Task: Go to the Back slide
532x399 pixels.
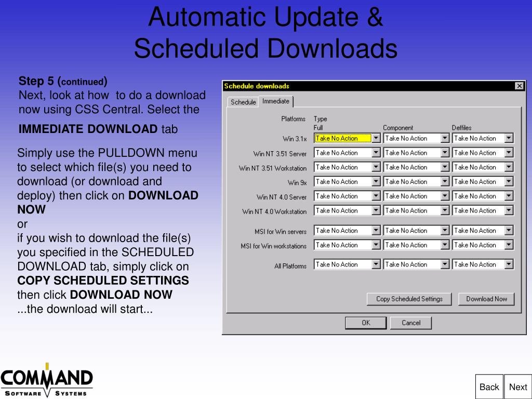Action: (x=489, y=387)
